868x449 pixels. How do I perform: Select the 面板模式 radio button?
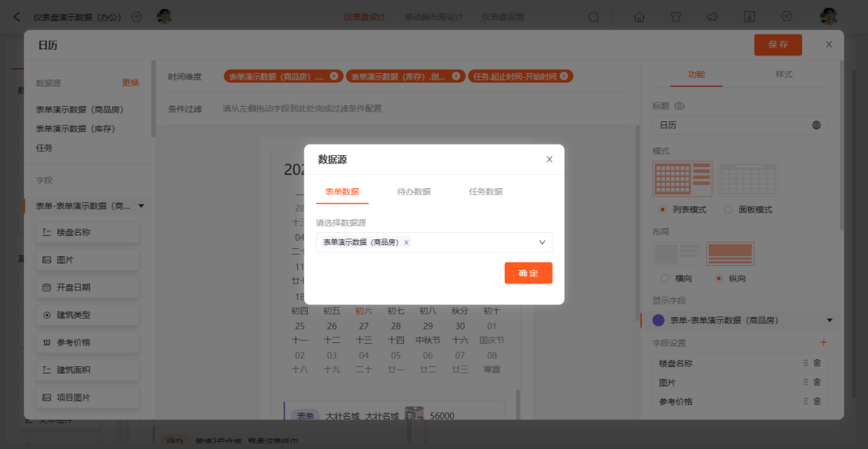point(728,210)
